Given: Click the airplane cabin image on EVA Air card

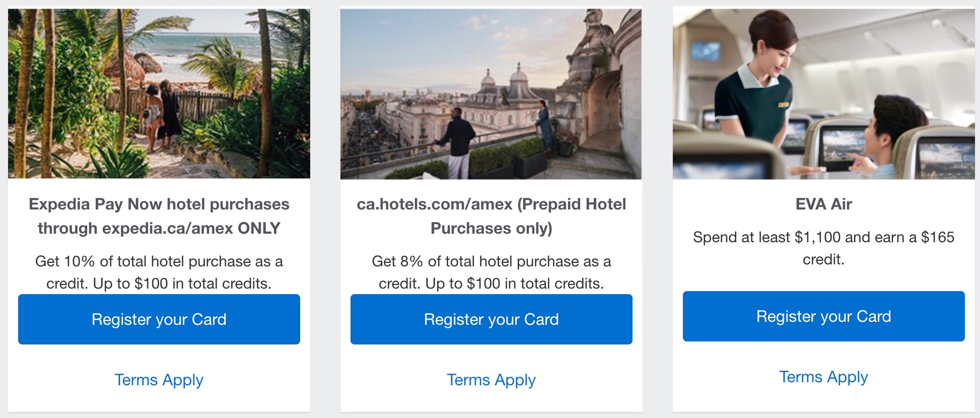Looking at the screenshot, I should [x=824, y=92].
